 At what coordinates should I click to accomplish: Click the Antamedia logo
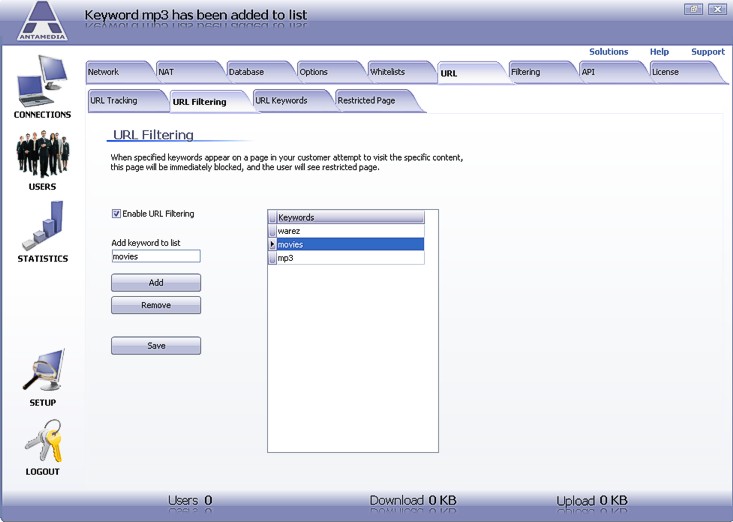click(43, 21)
